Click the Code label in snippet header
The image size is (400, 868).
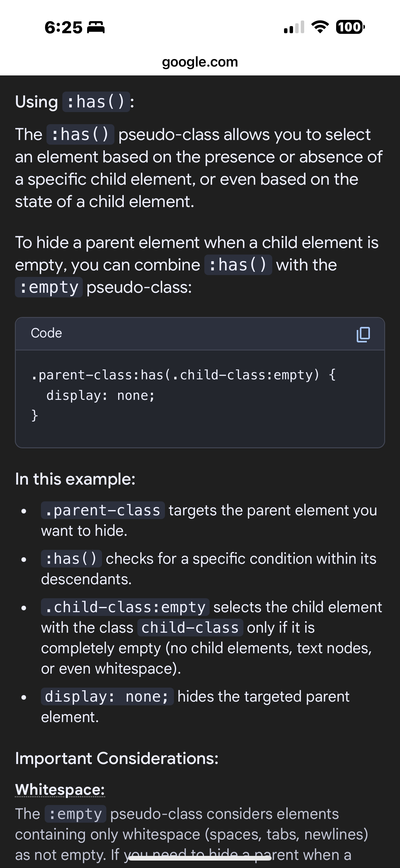(47, 333)
